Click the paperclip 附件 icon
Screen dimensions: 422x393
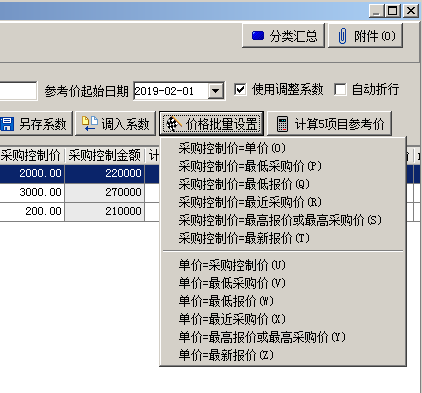tap(342, 36)
